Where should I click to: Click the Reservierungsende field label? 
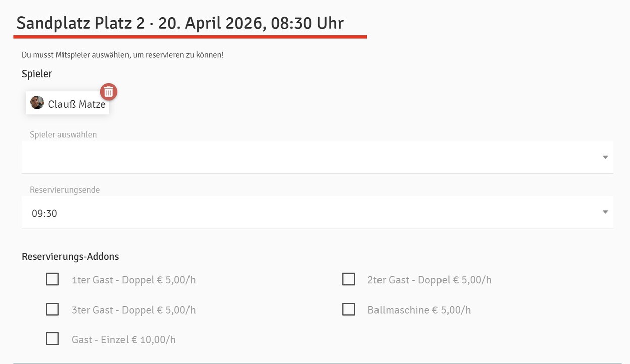pyautogui.click(x=65, y=190)
